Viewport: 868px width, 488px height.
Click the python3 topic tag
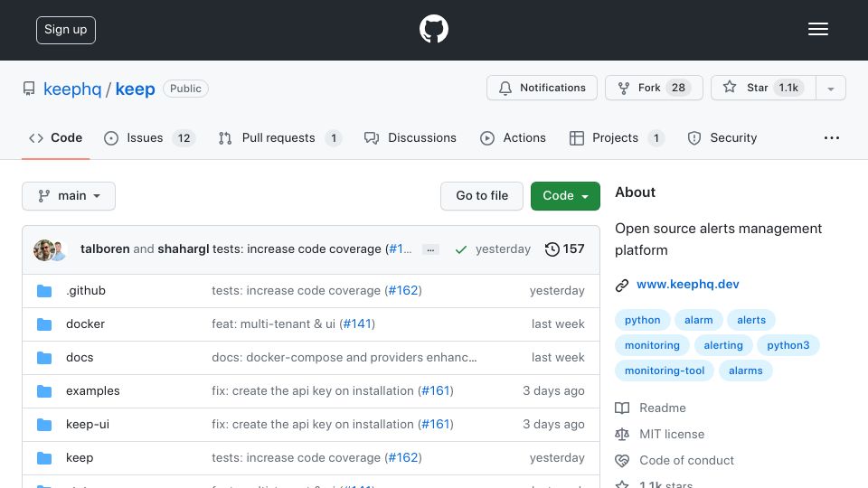coord(788,345)
